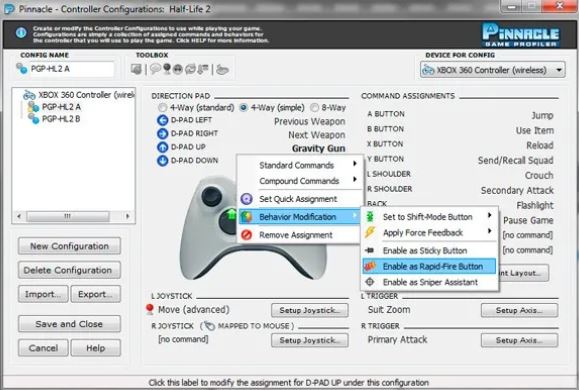Click the Export button
The image size is (579, 390).
click(96, 294)
